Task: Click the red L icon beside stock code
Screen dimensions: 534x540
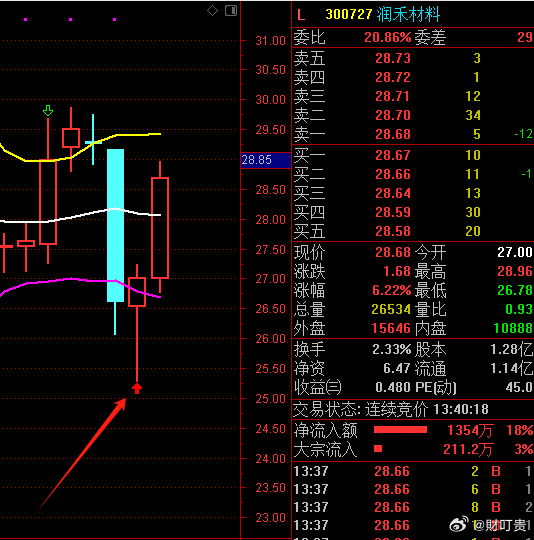Action: (x=301, y=15)
